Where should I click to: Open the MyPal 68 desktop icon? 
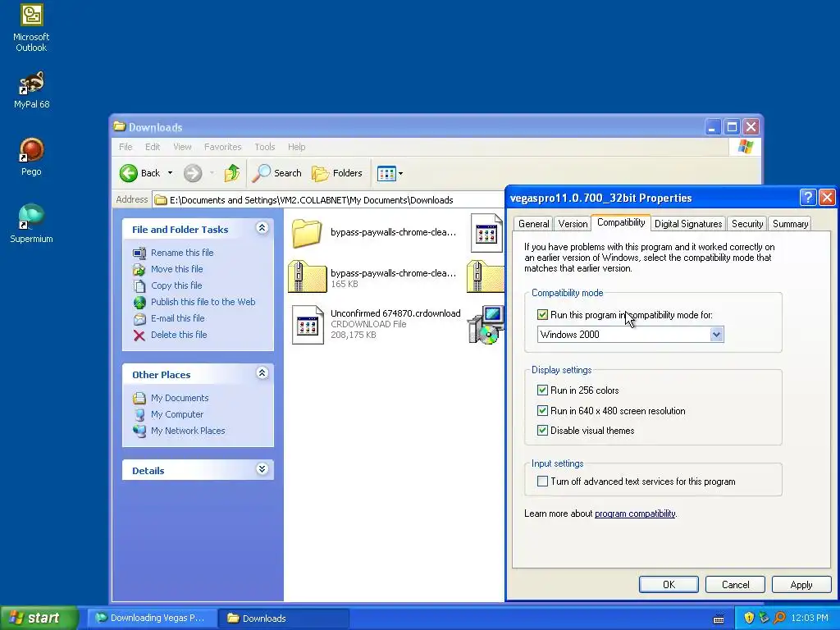[x=31, y=89]
